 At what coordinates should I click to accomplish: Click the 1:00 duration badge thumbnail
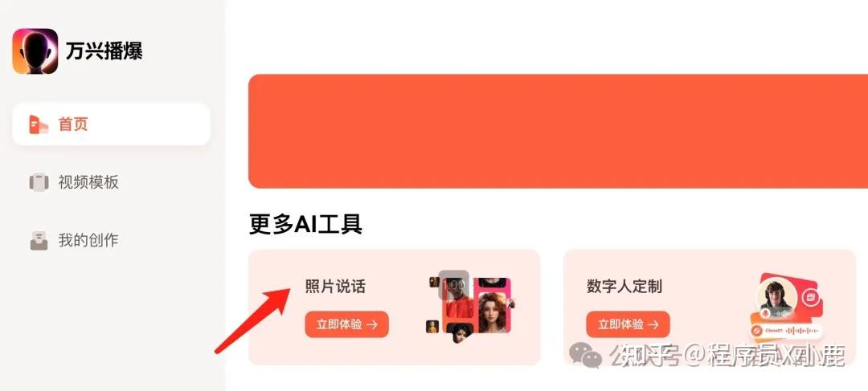point(454,285)
